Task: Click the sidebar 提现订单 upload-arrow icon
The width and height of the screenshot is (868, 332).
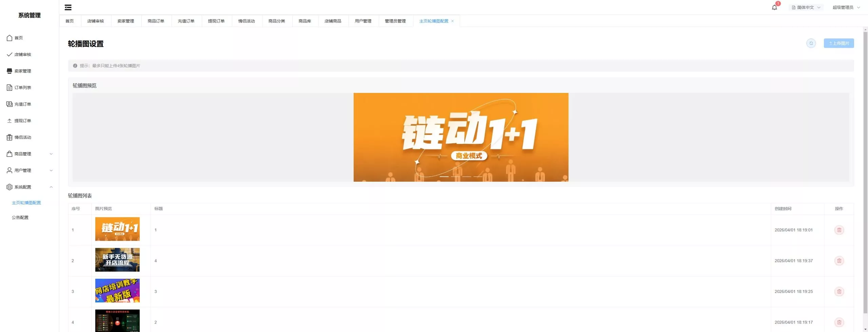Action: 9,121
